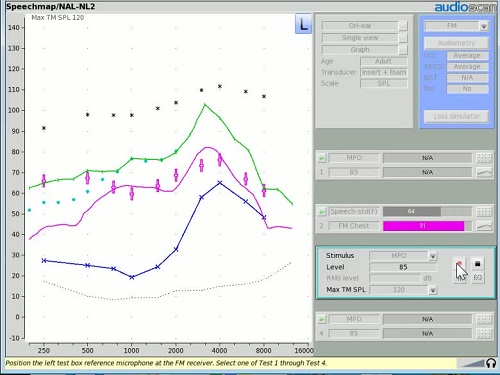The height and width of the screenshot is (375, 500).
Task: Start Test 1 MPO play icon
Action: [322, 158]
